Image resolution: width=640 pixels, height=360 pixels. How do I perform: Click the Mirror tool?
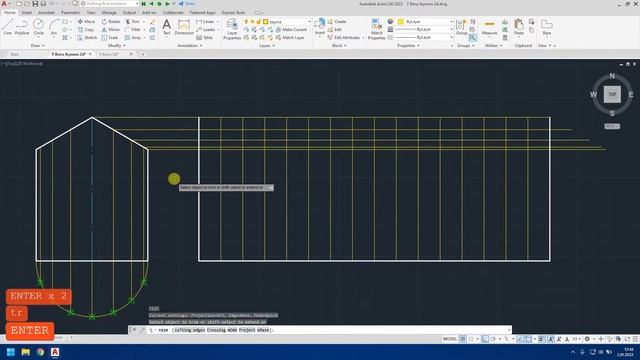coord(111,29)
